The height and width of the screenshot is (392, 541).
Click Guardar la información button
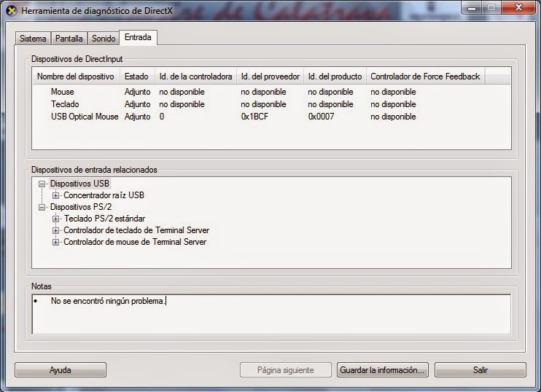coord(383,370)
